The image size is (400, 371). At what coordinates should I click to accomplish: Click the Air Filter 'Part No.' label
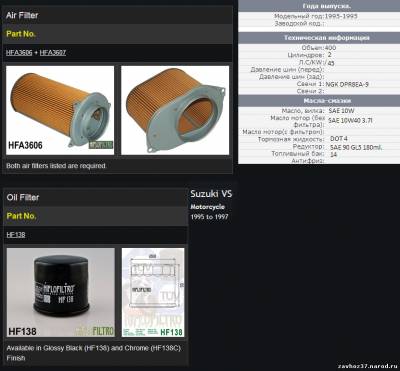point(21,34)
